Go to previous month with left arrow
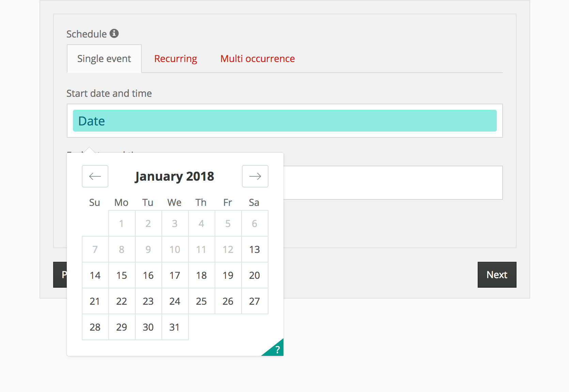Image resolution: width=569 pixels, height=392 pixels. [x=95, y=176]
